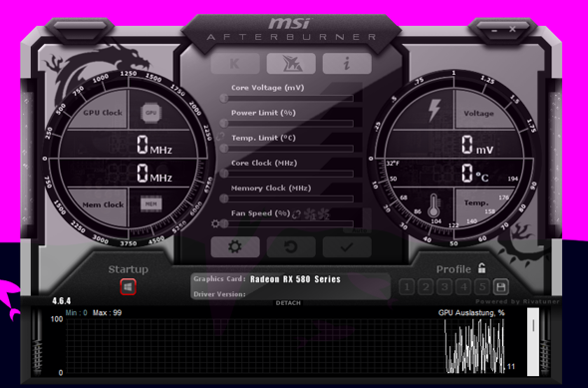
Task: Select profile slot 1
Action: (407, 287)
